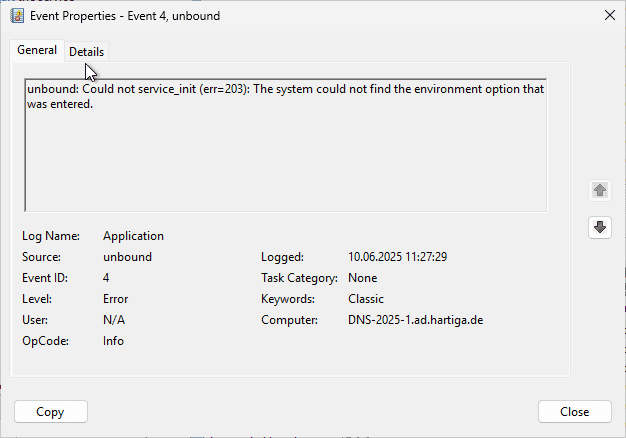
Task: Click the User value 'N/A'
Action: point(114,320)
